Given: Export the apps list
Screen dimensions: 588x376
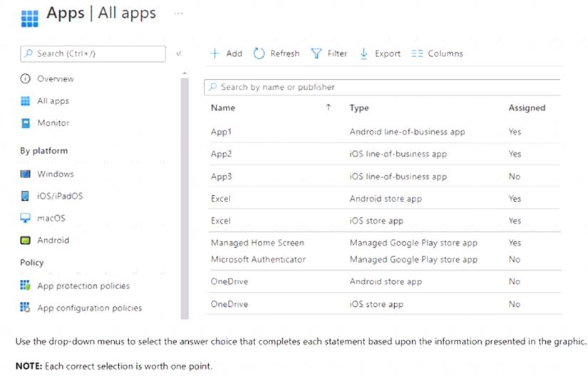Looking at the screenshot, I should pyautogui.click(x=388, y=53).
